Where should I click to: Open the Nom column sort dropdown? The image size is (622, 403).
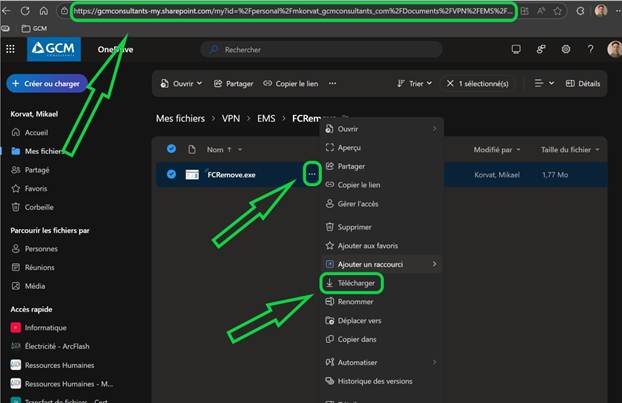point(240,150)
